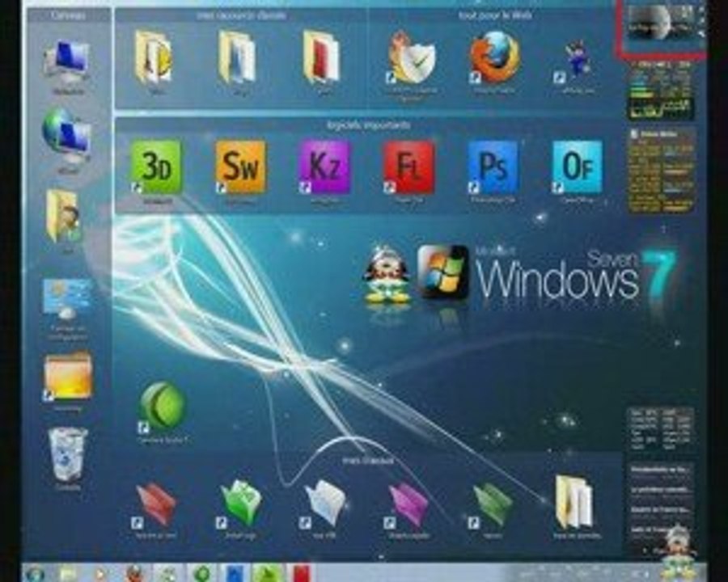Open the user folder with person picture
Image resolution: width=728 pixels, height=582 pixels.
pos(64,217)
